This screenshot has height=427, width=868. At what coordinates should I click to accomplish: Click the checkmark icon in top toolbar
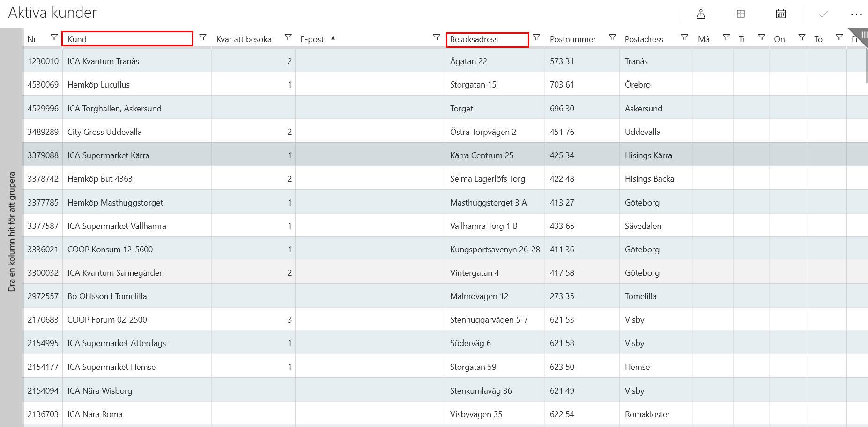(823, 14)
